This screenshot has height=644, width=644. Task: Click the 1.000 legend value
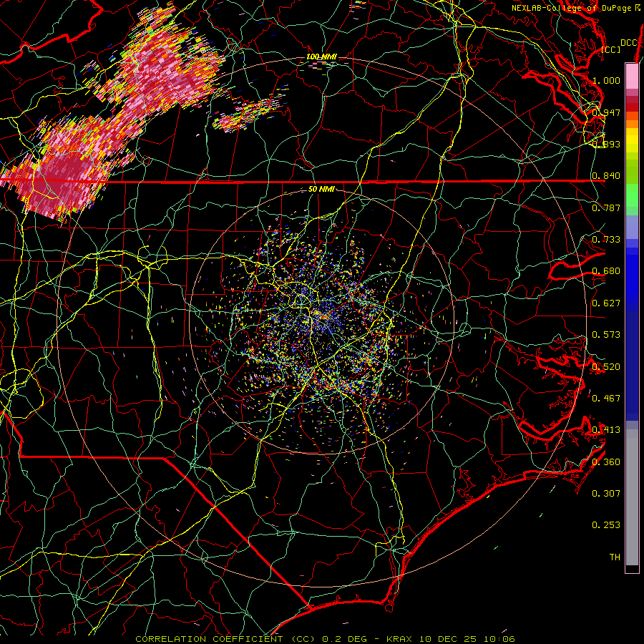click(606, 80)
